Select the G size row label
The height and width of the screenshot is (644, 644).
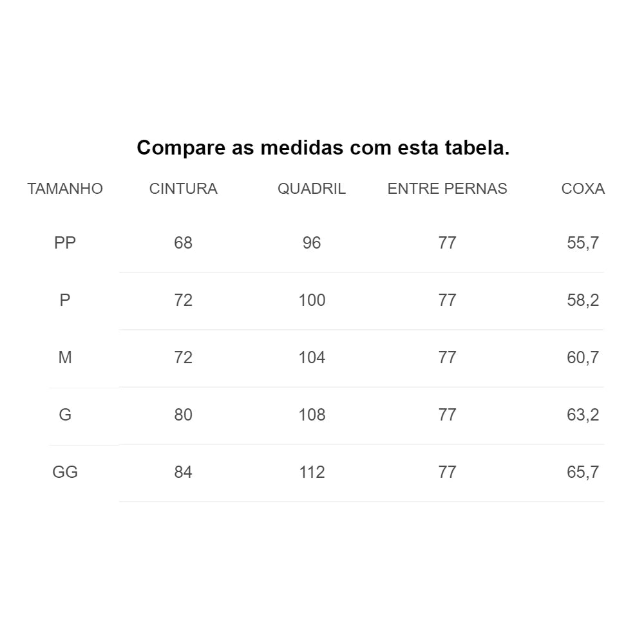pyautogui.click(x=65, y=415)
